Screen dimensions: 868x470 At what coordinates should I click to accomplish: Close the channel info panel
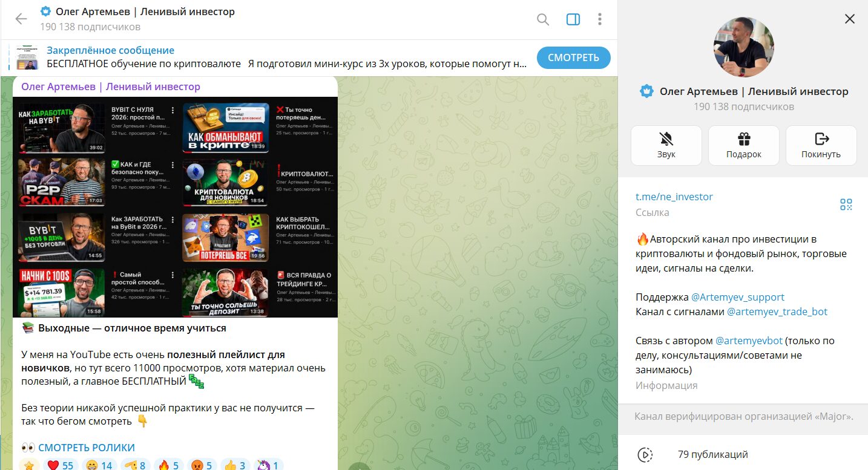point(849,19)
